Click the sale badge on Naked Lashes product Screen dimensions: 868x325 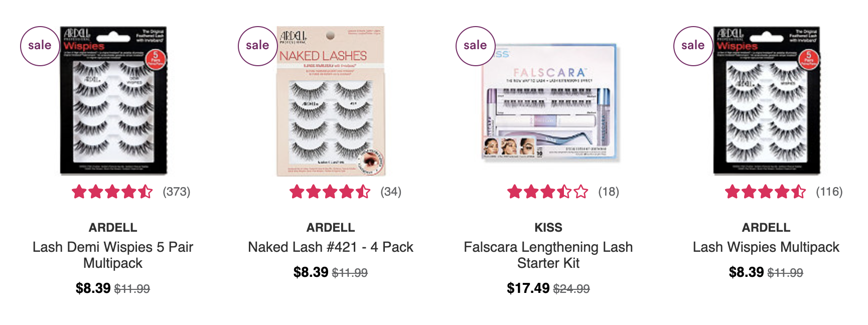point(257,46)
